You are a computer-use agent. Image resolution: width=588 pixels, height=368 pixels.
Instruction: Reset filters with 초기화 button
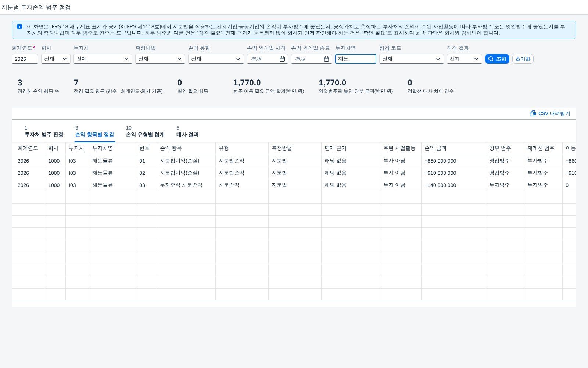pyautogui.click(x=523, y=59)
